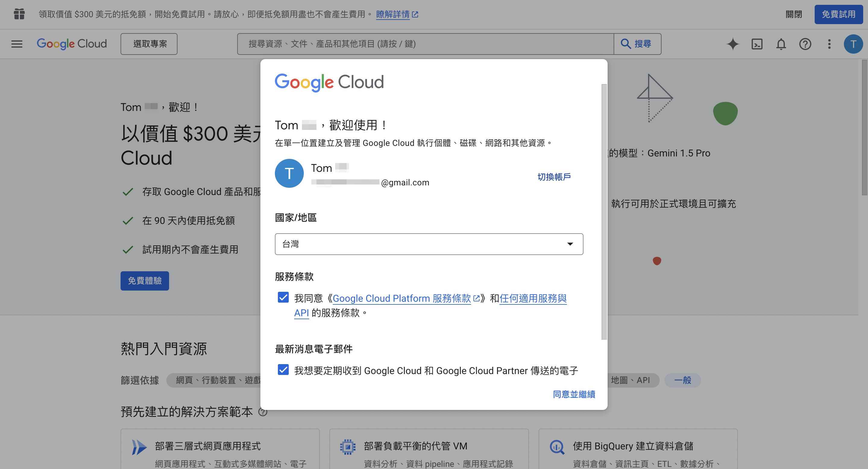The height and width of the screenshot is (469, 868).
Task: Open the 國家/地區 dropdown showing 台灣
Action: tap(429, 244)
